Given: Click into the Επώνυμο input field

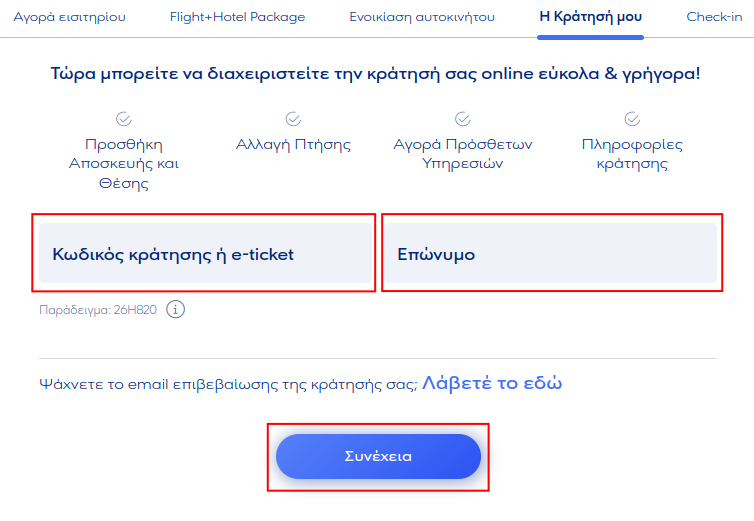Looking at the screenshot, I should pos(551,254).
